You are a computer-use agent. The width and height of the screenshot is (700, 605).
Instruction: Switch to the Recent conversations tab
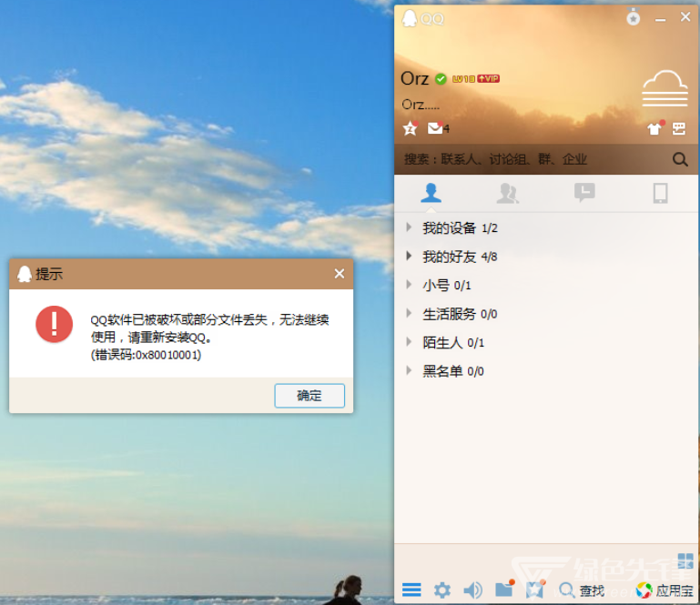point(584,193)
